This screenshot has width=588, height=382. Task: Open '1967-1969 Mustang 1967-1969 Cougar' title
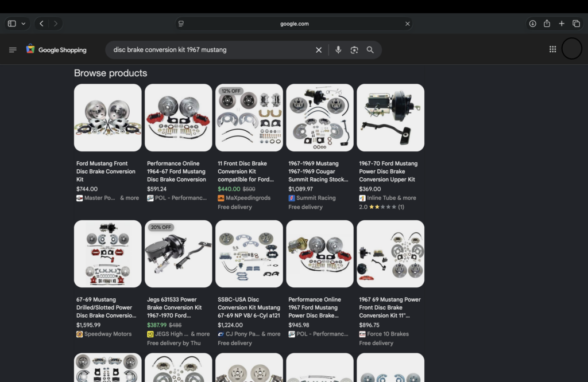click(x=318, y=171)
